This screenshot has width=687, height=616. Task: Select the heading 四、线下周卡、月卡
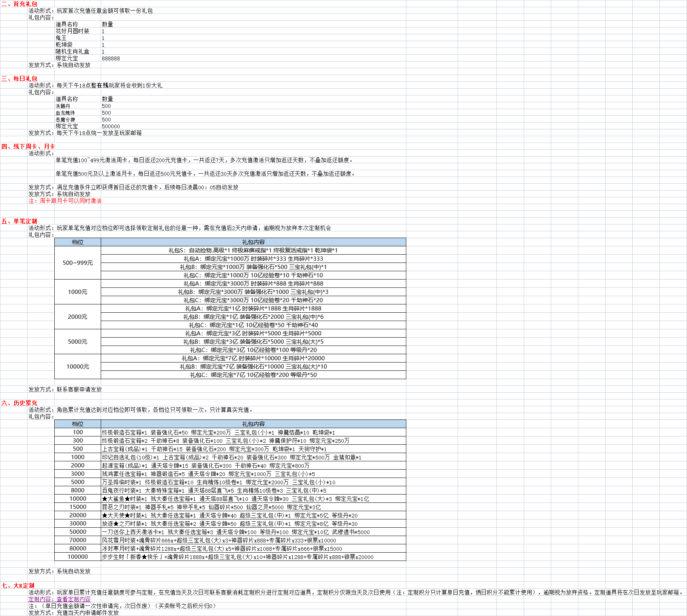(x=28, y=146)
